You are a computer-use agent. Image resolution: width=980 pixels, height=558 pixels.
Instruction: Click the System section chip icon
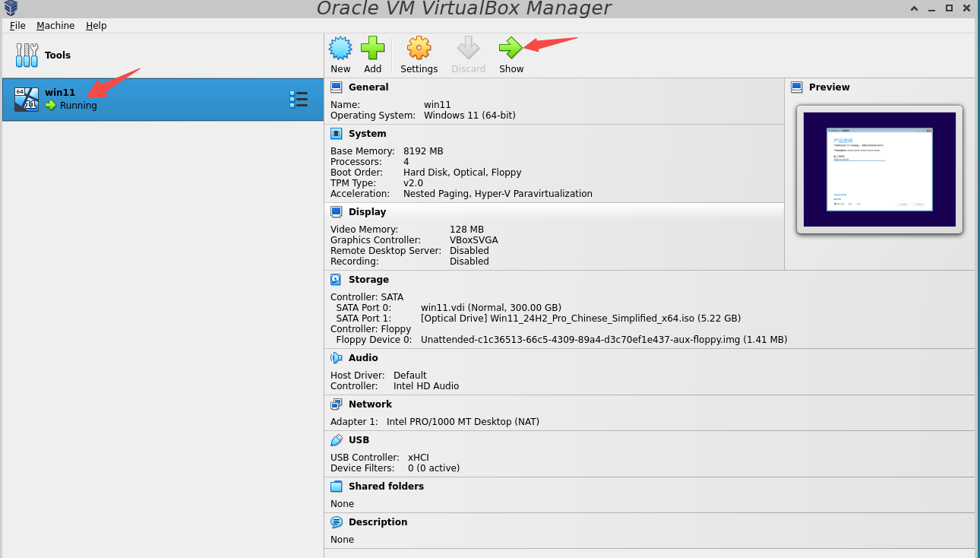[x=337, y=134]
